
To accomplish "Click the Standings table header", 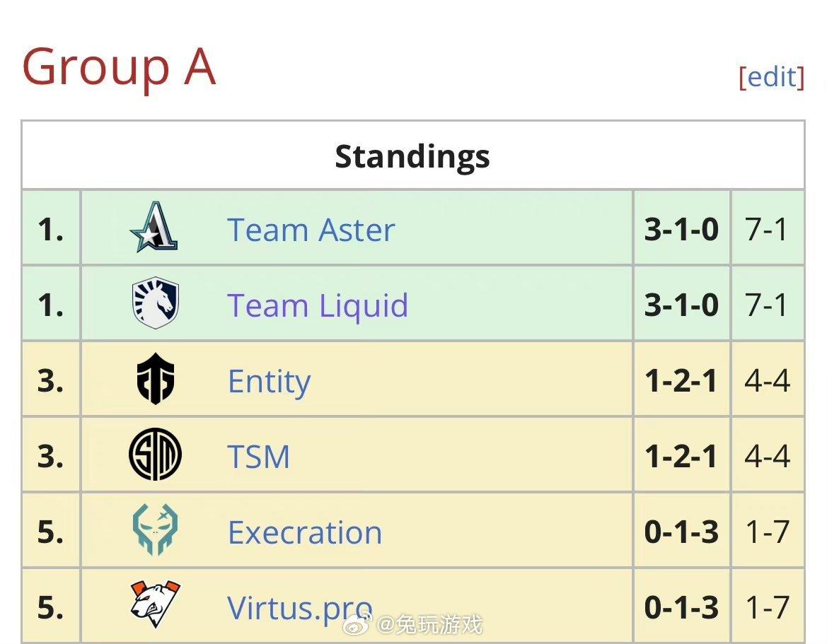I will [x=412, y=156].
